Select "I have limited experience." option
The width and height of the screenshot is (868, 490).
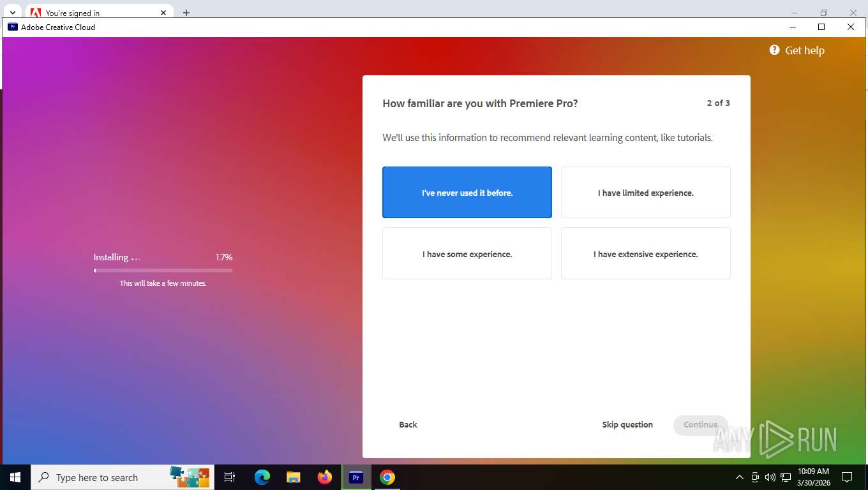tap(646, 193)
